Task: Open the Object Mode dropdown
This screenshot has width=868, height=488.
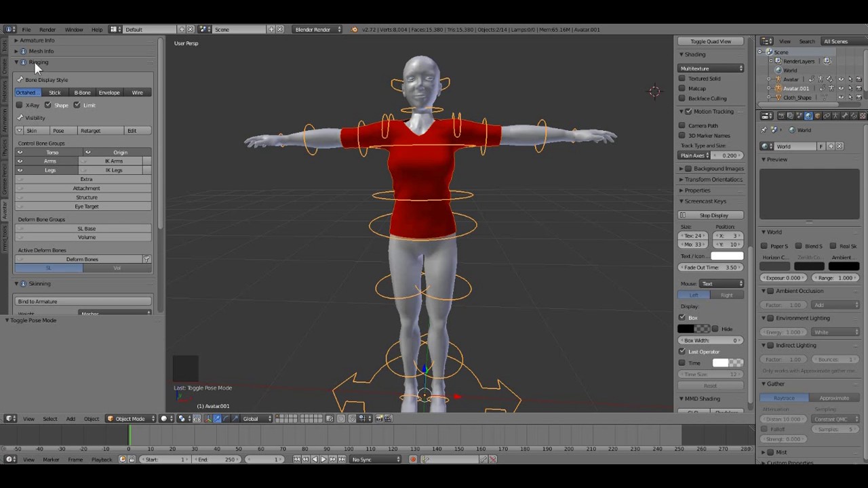Action: pos(130,418)
